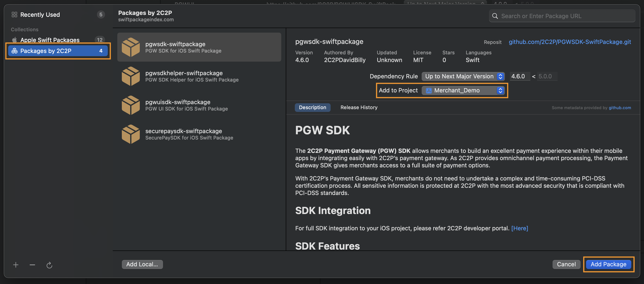The width and height of the screenshot is (644, 284).
Task: Open the Dependency Rule dropdown
Action: pyautogui.click(x=463, y=76)
